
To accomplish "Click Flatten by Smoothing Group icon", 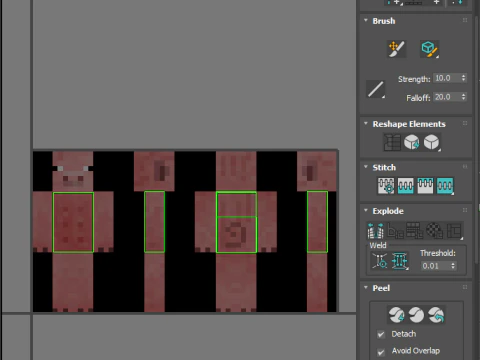I will [415, 231].
